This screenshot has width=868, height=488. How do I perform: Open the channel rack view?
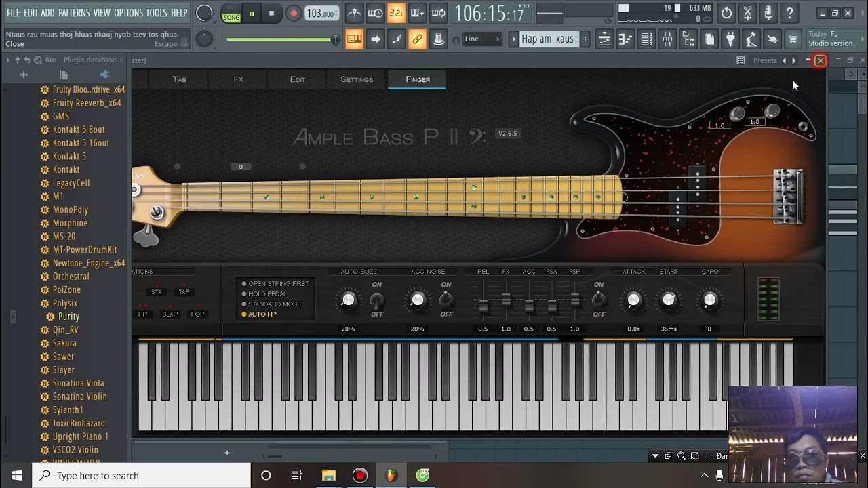(x=646, y=39)
